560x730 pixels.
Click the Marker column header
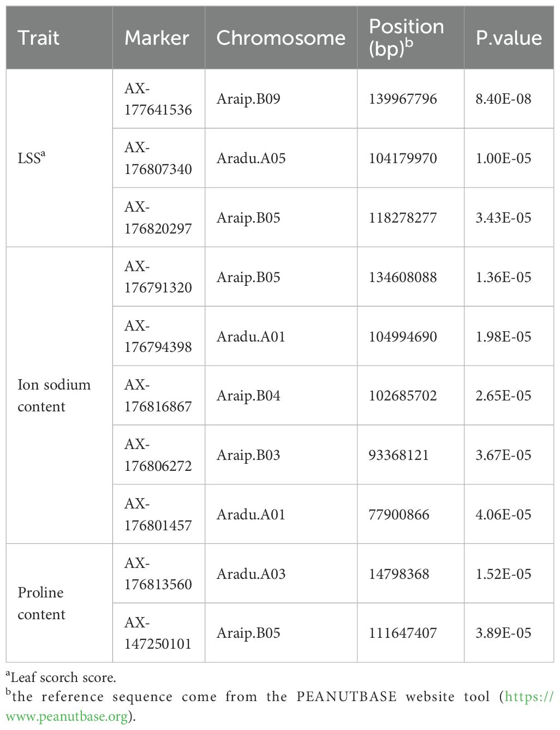coord(157,38)
